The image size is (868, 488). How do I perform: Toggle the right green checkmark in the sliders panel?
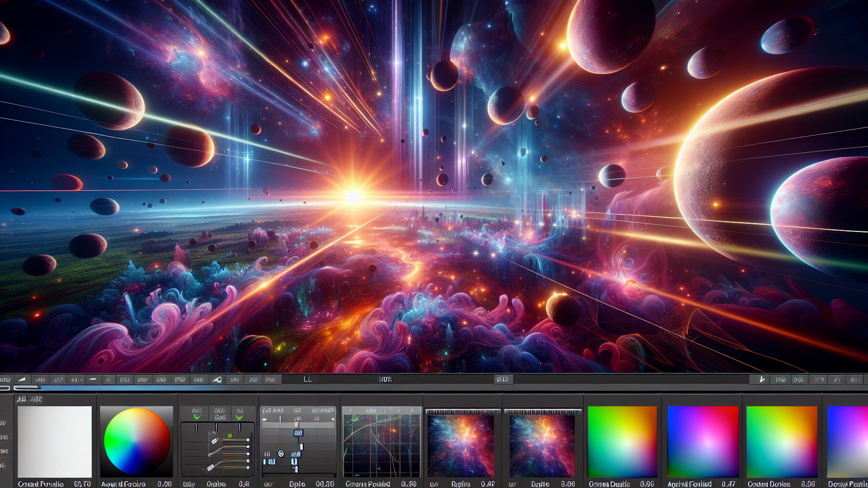pyautogui.click(x=239, y=416)
